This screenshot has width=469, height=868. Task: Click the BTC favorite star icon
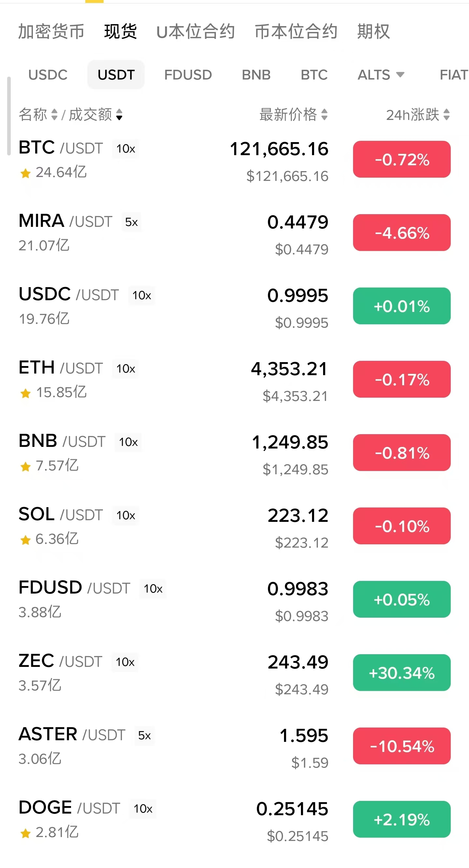(26, 173)
